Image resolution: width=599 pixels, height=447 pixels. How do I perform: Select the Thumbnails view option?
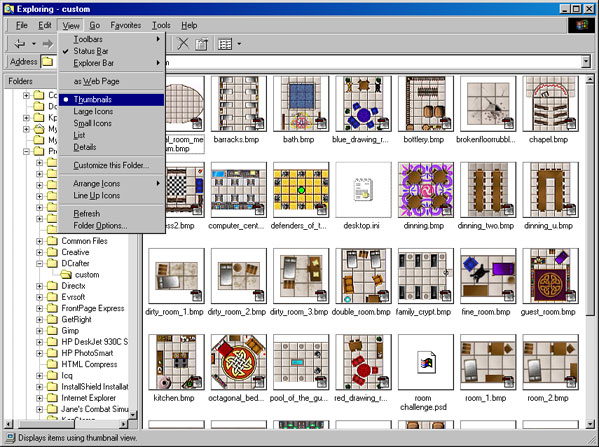click(x=112, y=100)
